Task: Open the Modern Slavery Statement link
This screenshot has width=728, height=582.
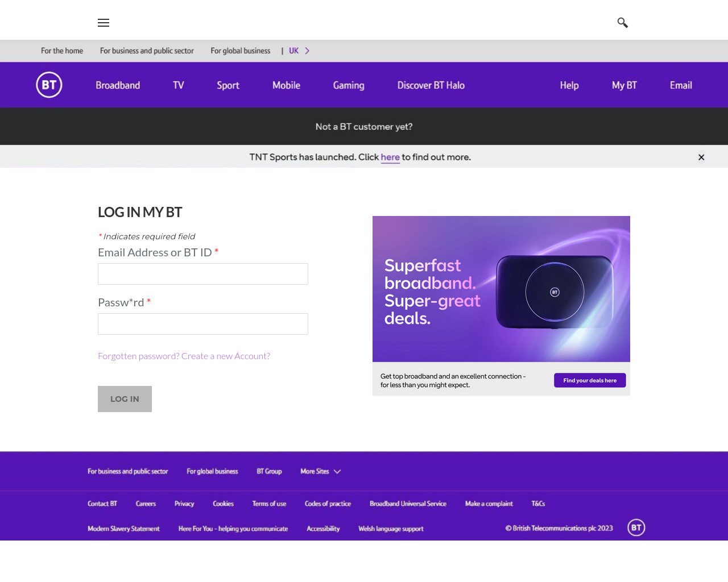Action: point(123,529)
